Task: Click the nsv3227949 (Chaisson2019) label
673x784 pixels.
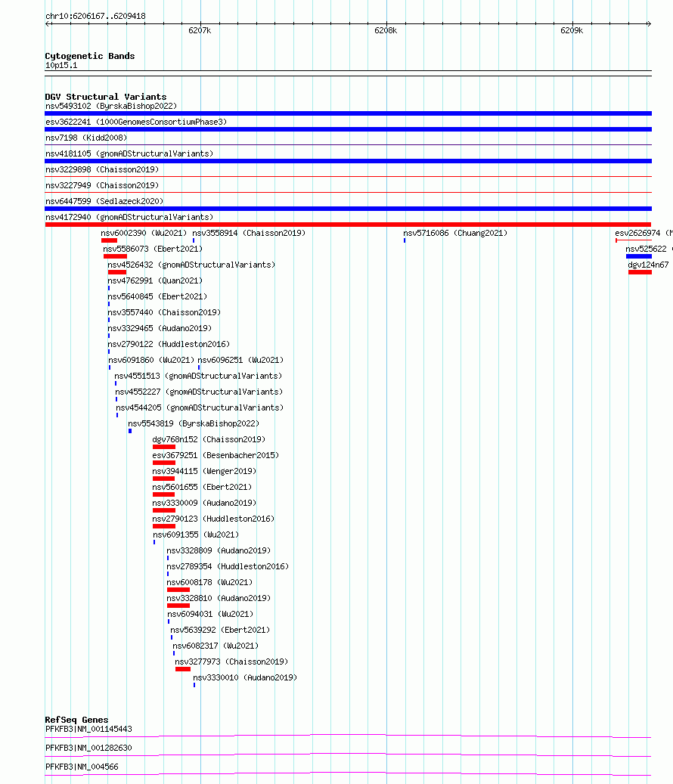Action: click(x=102, y=185)
